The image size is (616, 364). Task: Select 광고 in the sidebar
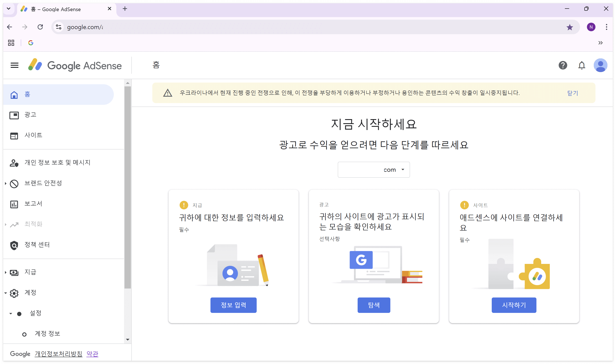click(30, 115)
